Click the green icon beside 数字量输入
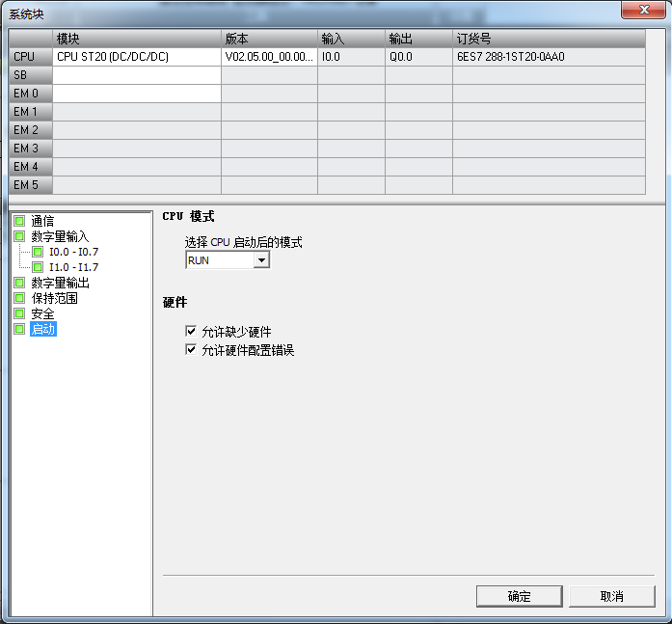 click(19, 236)
